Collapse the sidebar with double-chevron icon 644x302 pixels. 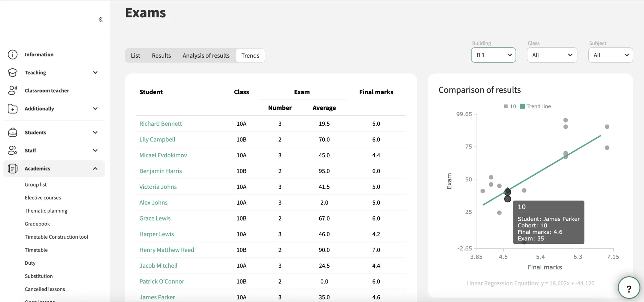coord(100,20)
